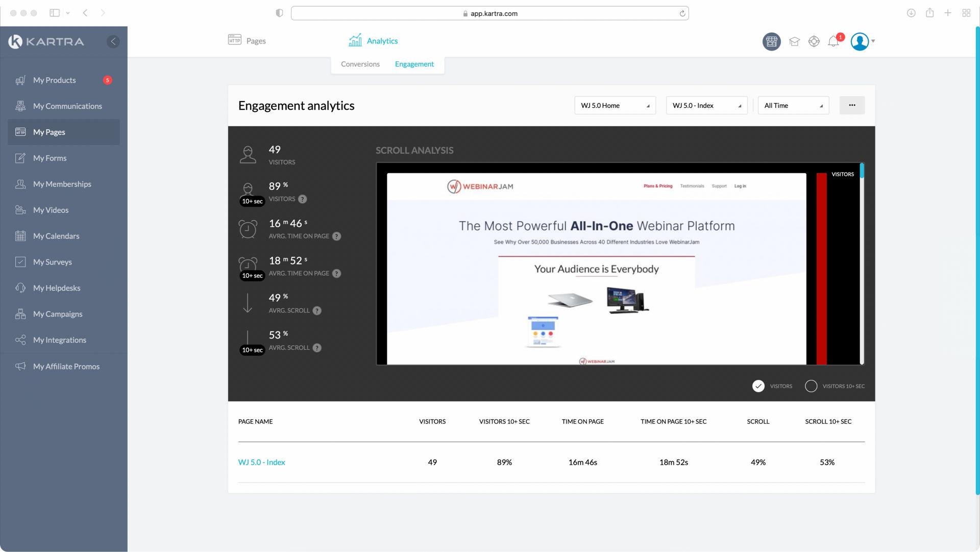Open the graduation cap training icon
The image size is (980, 552).
coord(794,41)
